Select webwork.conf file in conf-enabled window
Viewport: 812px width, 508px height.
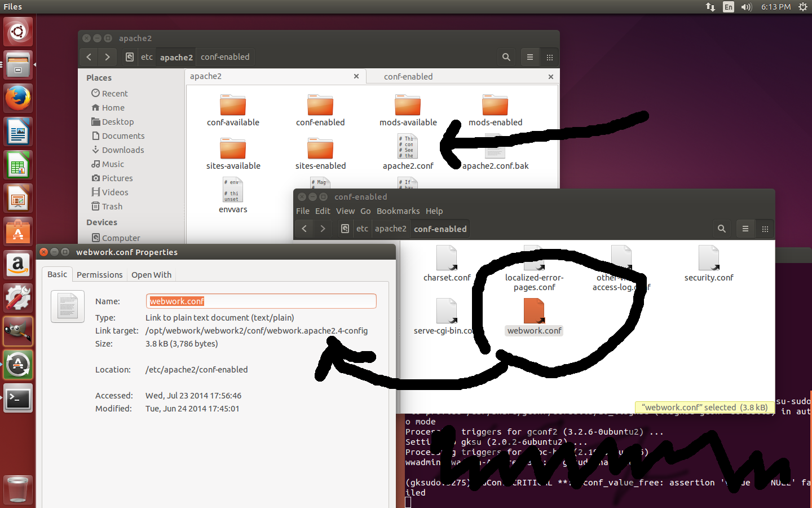pyautogui.click(x=534, y=317)
